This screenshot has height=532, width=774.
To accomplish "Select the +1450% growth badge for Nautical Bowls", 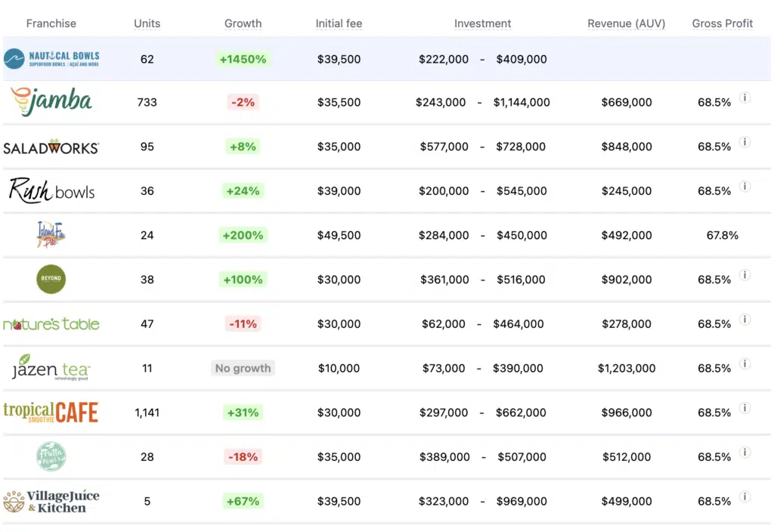I will point(243,58).
